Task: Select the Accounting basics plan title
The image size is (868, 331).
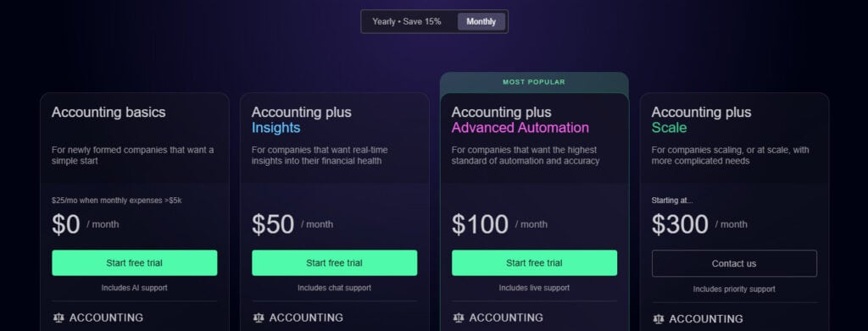Action: click(108, 113)
